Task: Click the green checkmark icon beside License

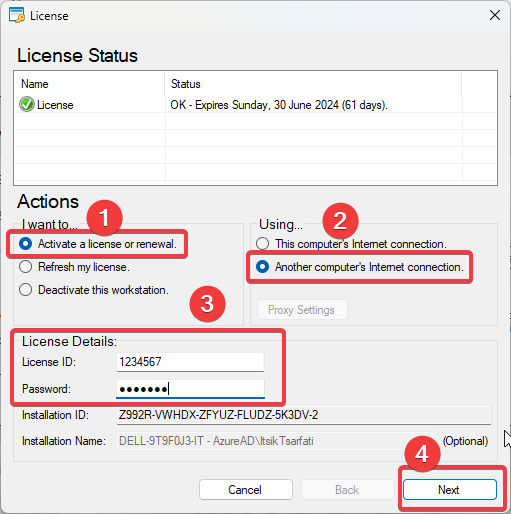Action: tap(27, 104)
